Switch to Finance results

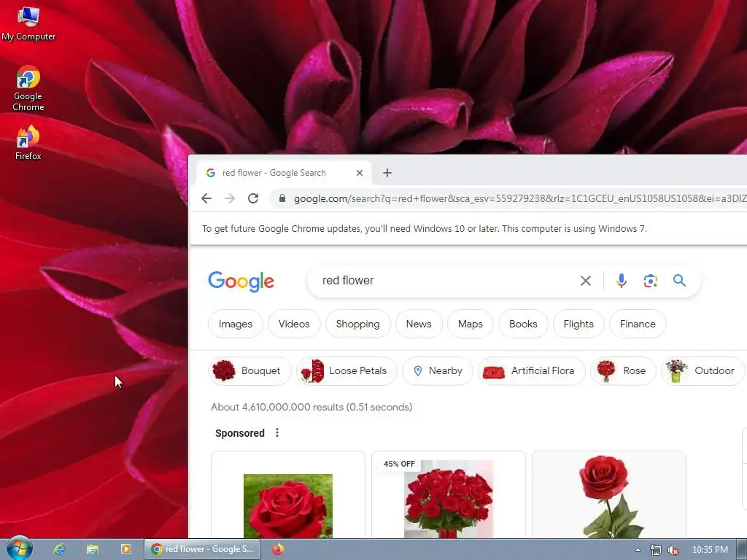coord(638,324)
